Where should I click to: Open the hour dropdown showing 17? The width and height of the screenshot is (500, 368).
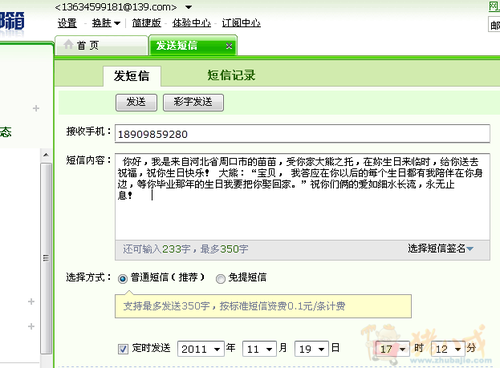[x=392, y=349]
